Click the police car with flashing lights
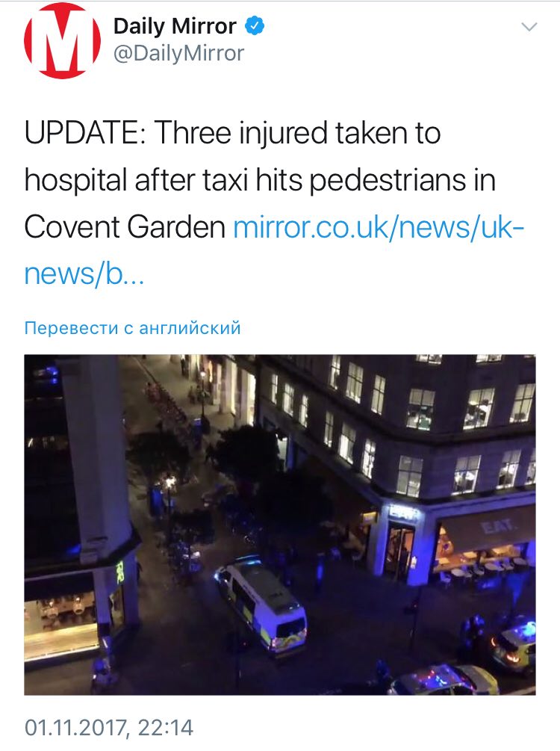The height and width of the screenshot is (751, 560). 444,679
